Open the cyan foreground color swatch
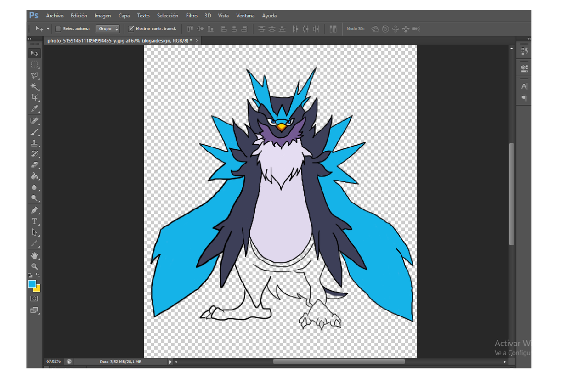Screen dimensions: 588x378 tap(32, 284)
